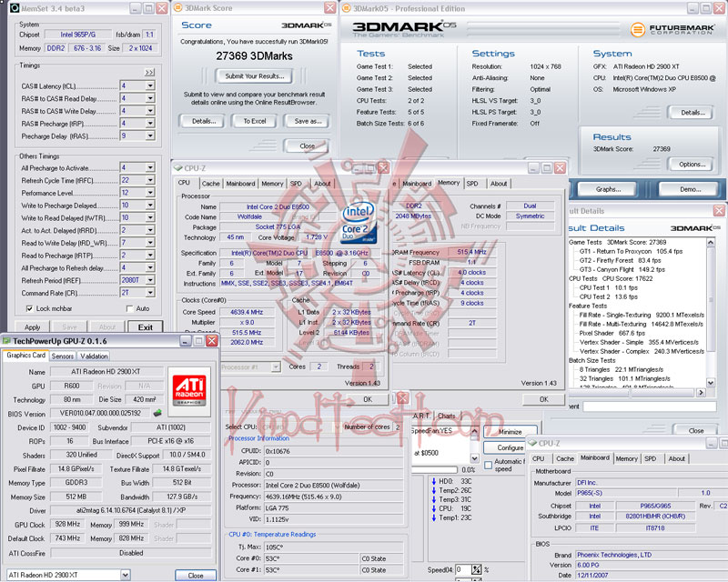728x582 pixels.
Task: Click Apply button in MemSet
Action: click(x=32, y=326)
